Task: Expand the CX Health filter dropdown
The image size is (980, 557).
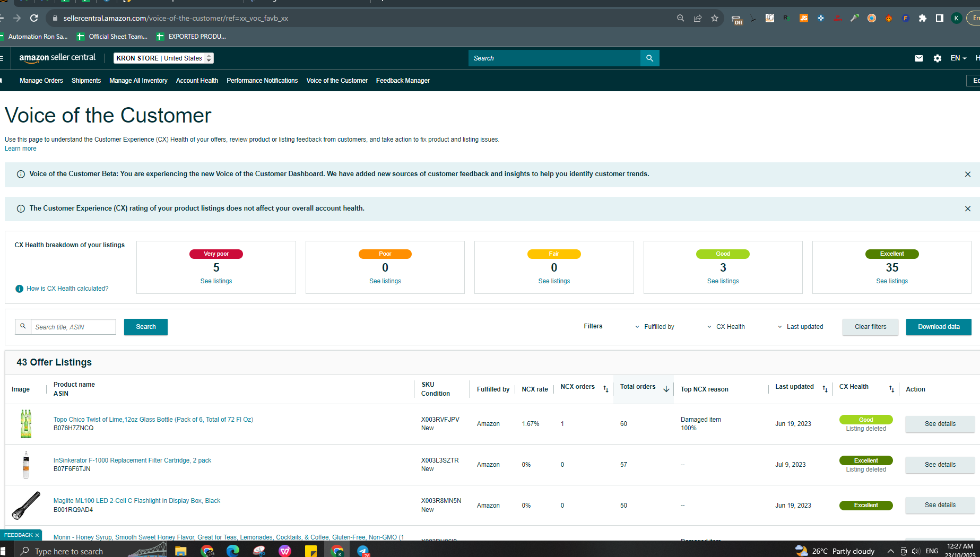Action: pyautogui.click(x=726, y=327)
